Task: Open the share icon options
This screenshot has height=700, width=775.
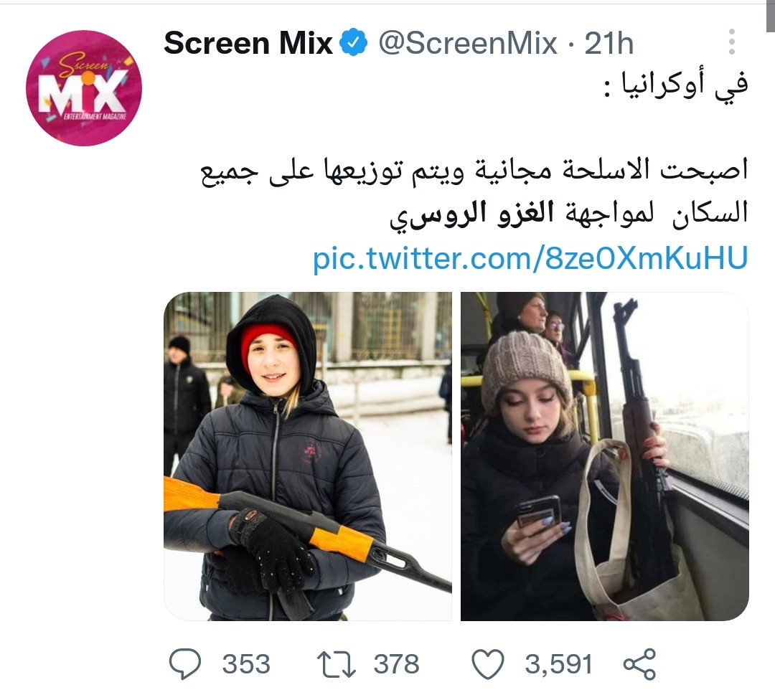Action: (x=639, y=664)
